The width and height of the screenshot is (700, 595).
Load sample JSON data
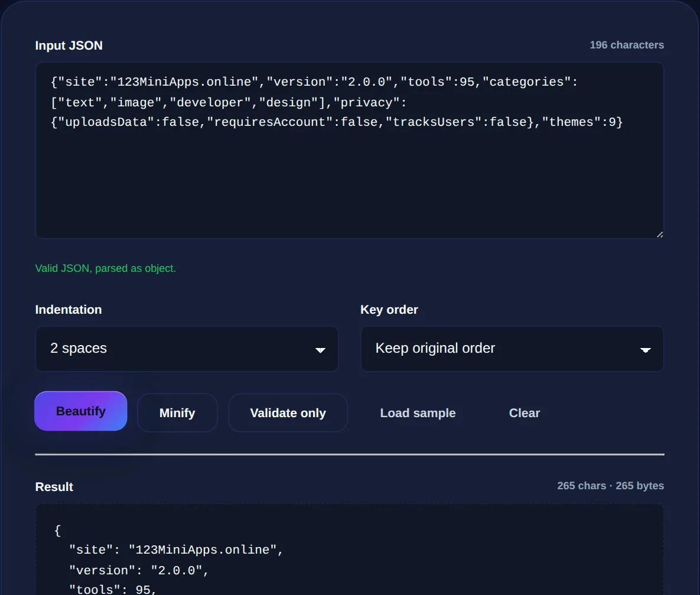(418, 413)
